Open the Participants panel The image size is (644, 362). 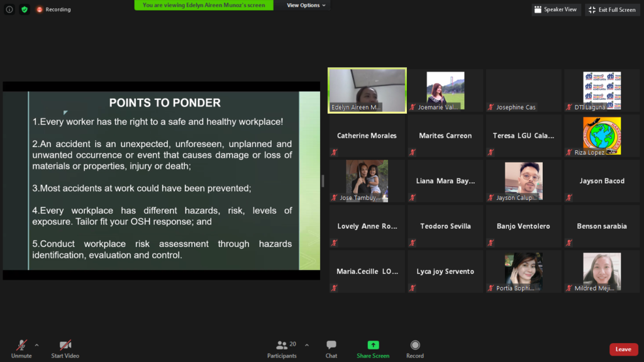point(282,349)
